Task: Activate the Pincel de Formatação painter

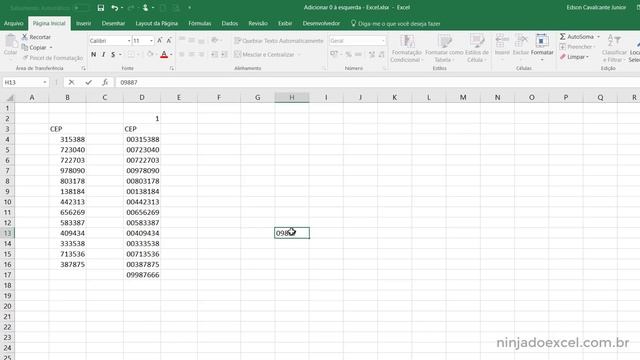Action: pos(53,58)
